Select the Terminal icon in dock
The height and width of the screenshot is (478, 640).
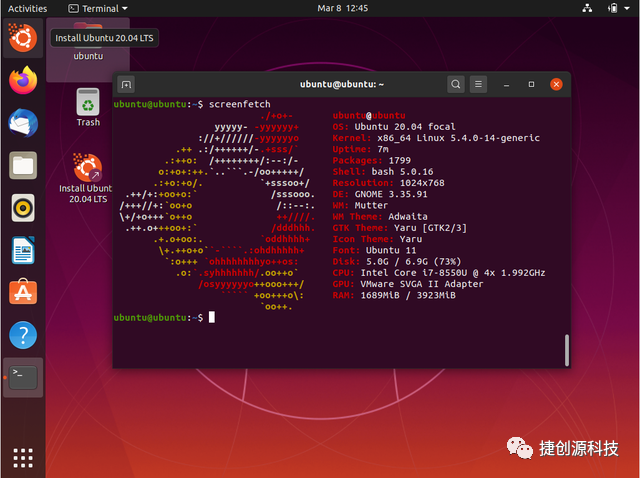(23, 378)
